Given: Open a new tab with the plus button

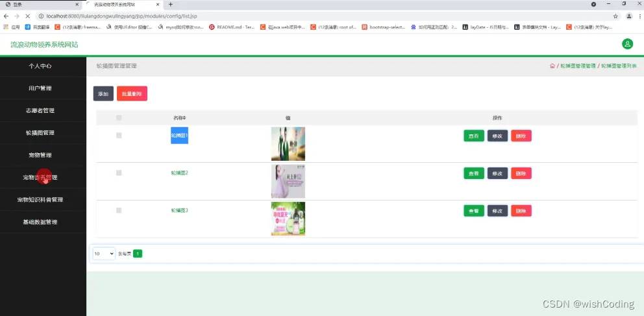Looking at the screenshot, I should [171, 5].
